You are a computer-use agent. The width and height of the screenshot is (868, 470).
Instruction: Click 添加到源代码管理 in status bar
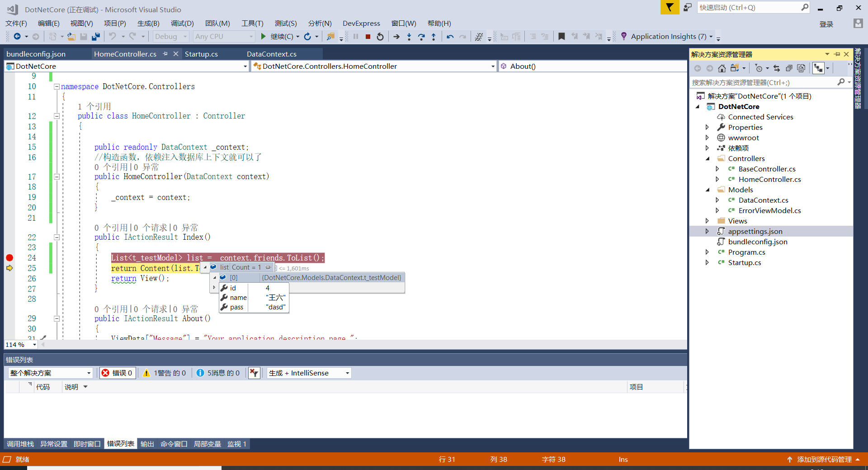coord(824,459)
